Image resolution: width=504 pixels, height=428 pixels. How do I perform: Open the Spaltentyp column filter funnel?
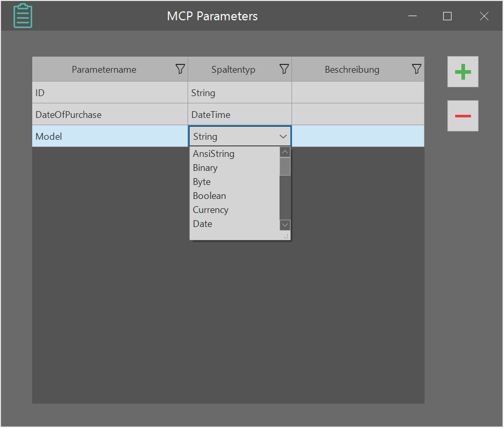(284, 69)
